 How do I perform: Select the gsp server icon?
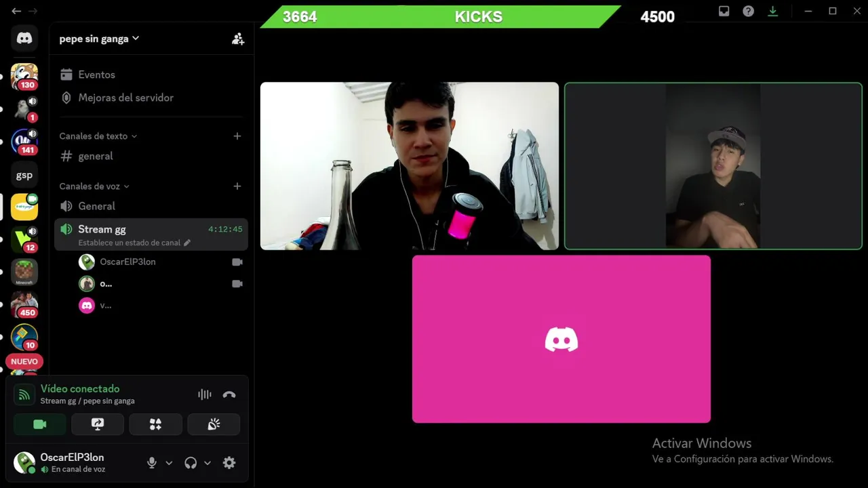click(24, 175)
